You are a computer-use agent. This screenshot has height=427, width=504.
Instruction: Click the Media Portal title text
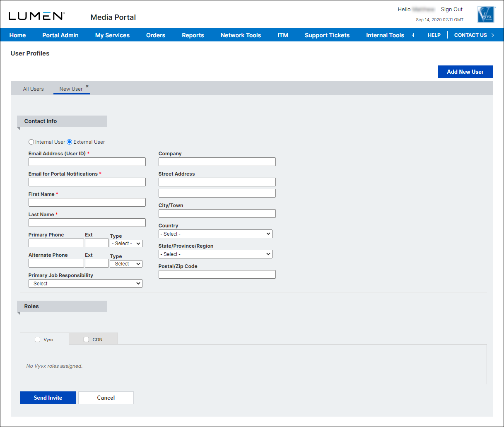113,17
